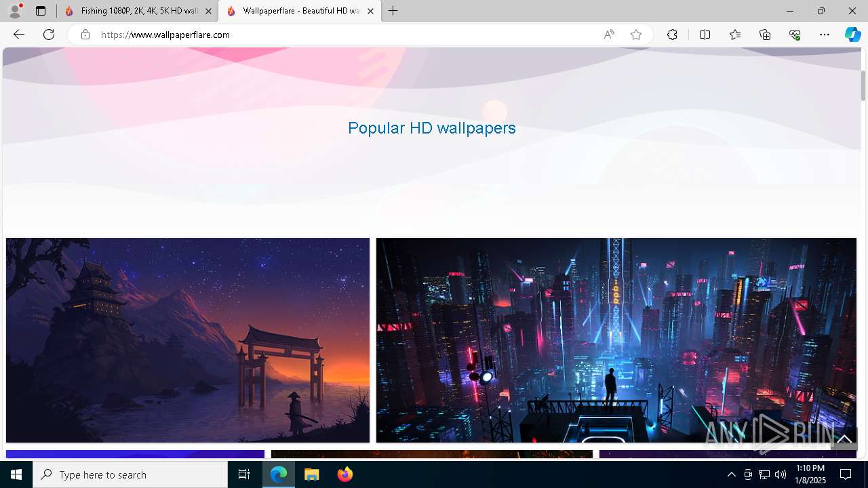
Task: Add this page to favorites
Action: [x=636, y=35]
